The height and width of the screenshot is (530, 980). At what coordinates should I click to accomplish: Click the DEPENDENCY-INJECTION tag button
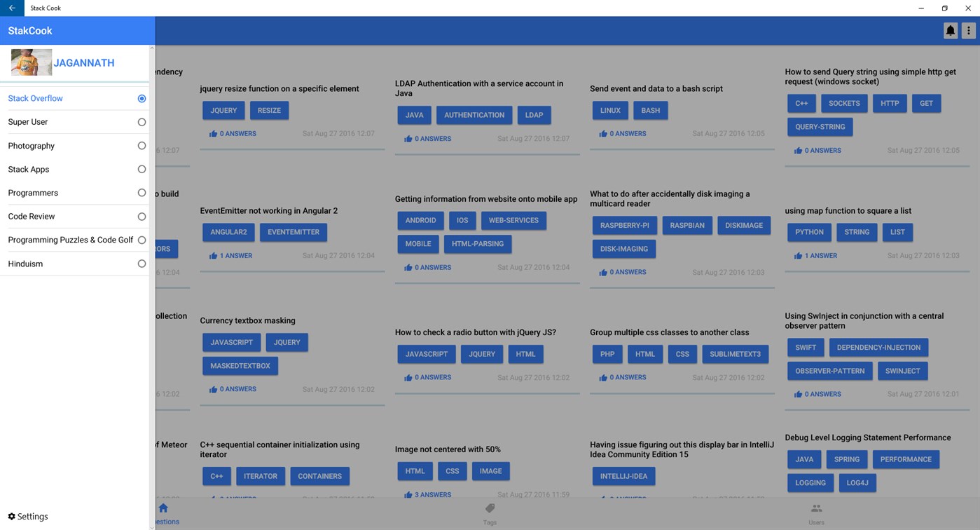878,348
